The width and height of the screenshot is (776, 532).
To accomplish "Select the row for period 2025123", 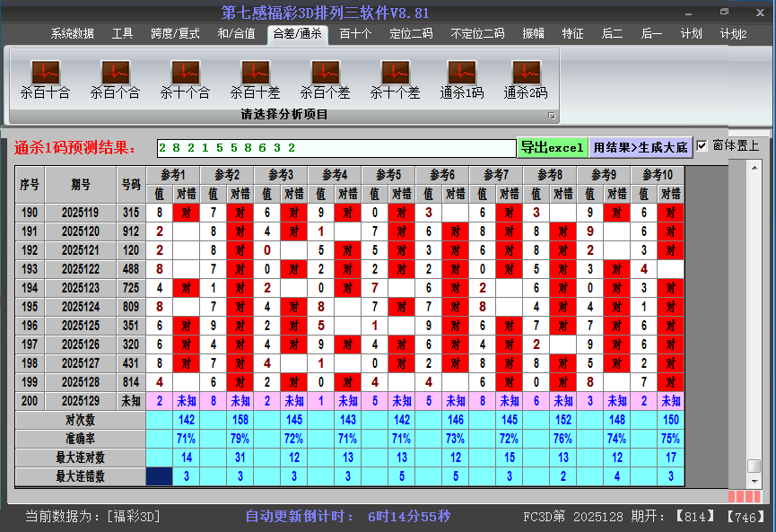I will (x=349, y=288).
